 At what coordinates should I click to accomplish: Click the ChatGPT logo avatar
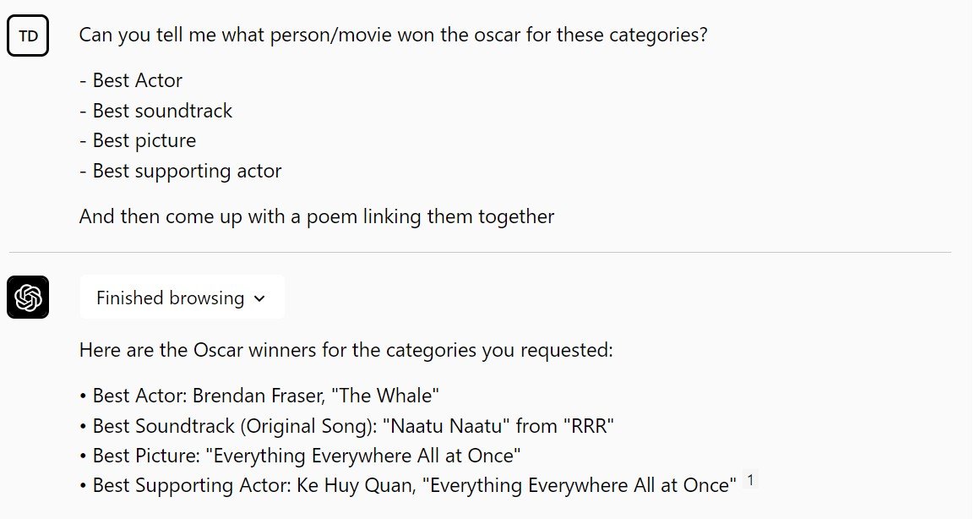coord(28,298)
